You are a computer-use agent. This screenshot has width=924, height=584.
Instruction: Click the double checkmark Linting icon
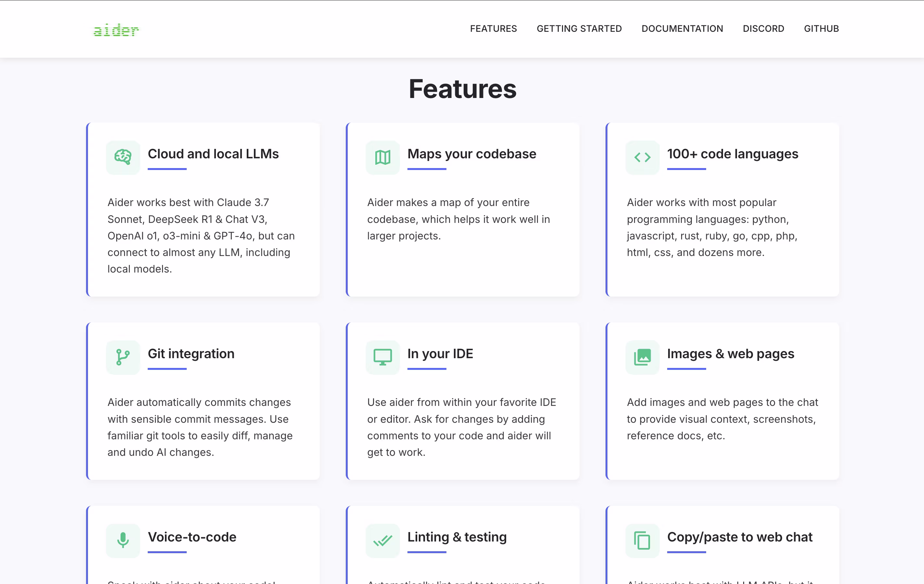point(382,540)
